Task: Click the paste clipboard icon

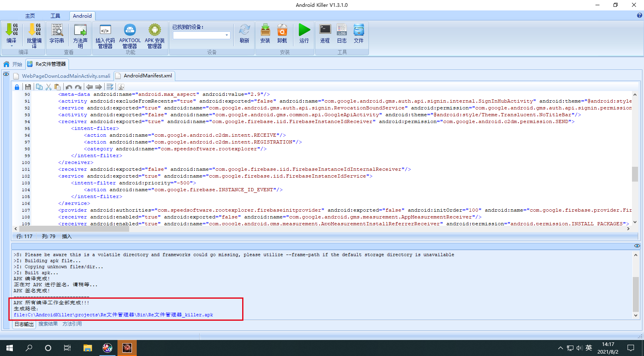Action: pyautogui.click(x=57, y=87)
